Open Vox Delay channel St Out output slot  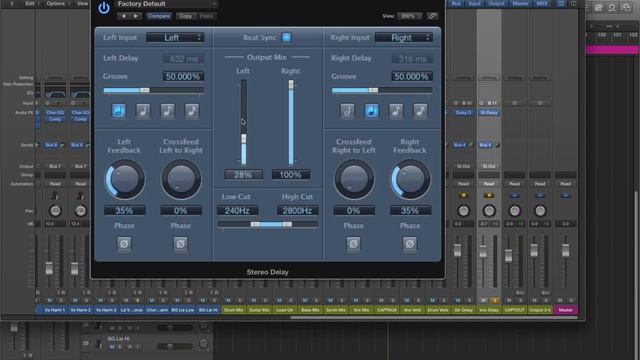(x=489, y=166)
